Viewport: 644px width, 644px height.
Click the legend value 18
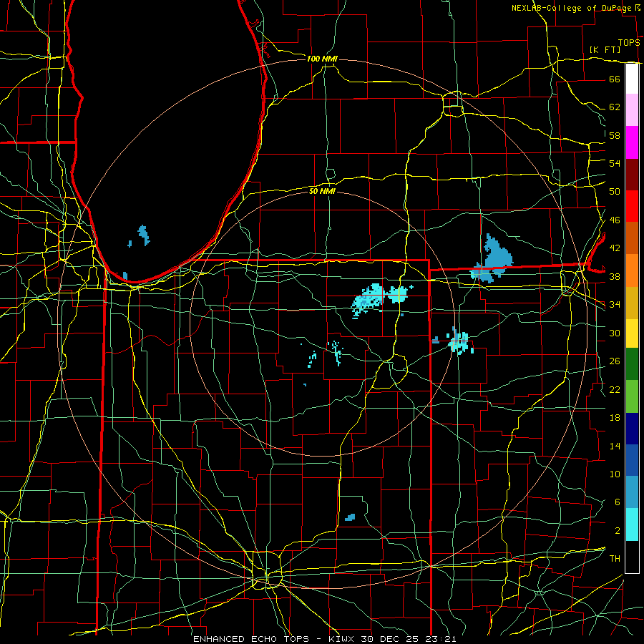click(615, 418)
